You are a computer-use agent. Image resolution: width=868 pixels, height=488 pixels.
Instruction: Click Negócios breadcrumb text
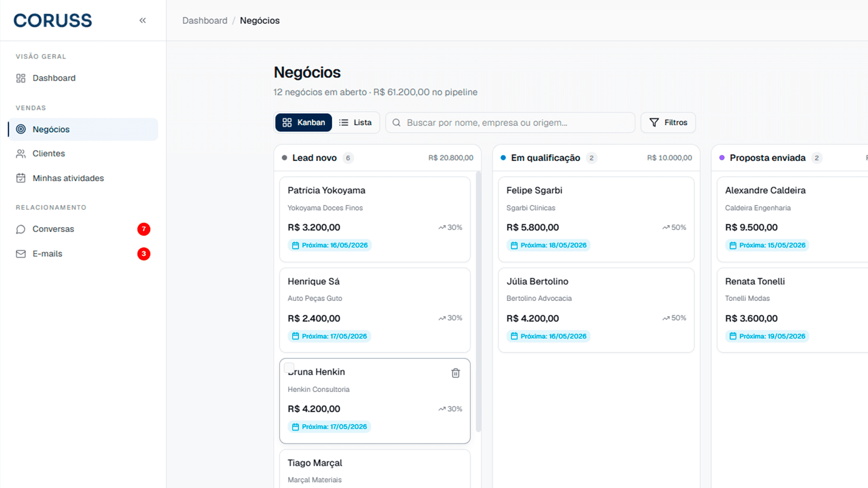(260, 21)
